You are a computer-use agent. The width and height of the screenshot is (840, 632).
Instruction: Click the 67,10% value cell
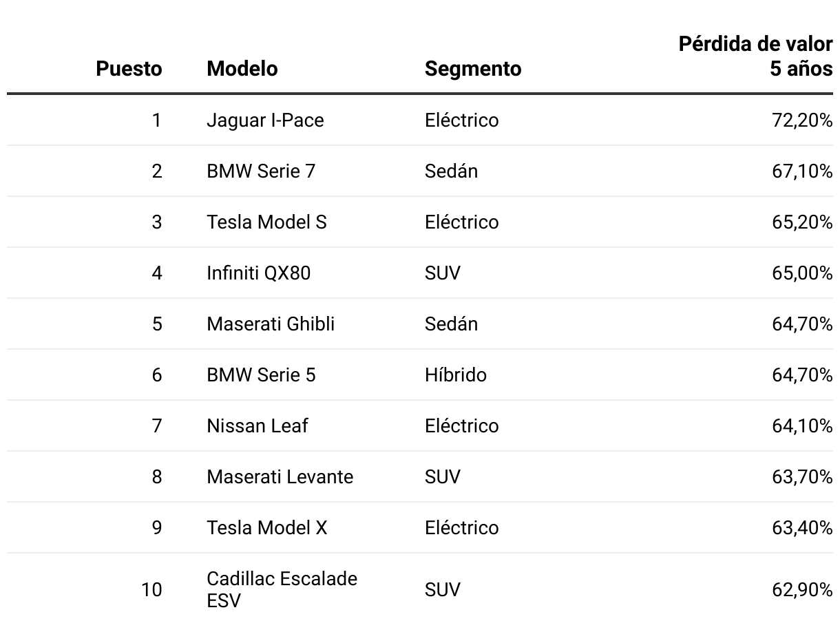[x=802, y=171]
